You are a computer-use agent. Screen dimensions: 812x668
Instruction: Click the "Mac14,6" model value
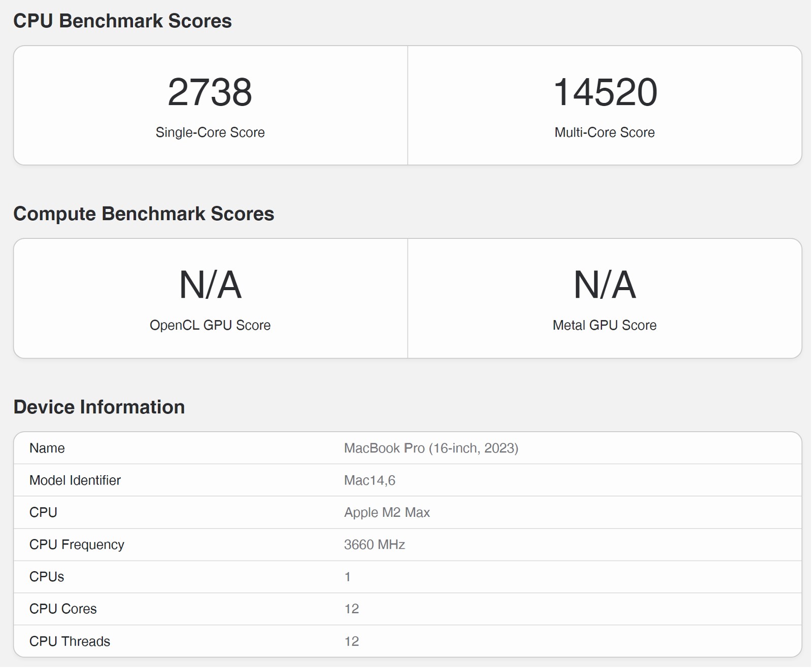pyautogui.click(x=369, y=480)
